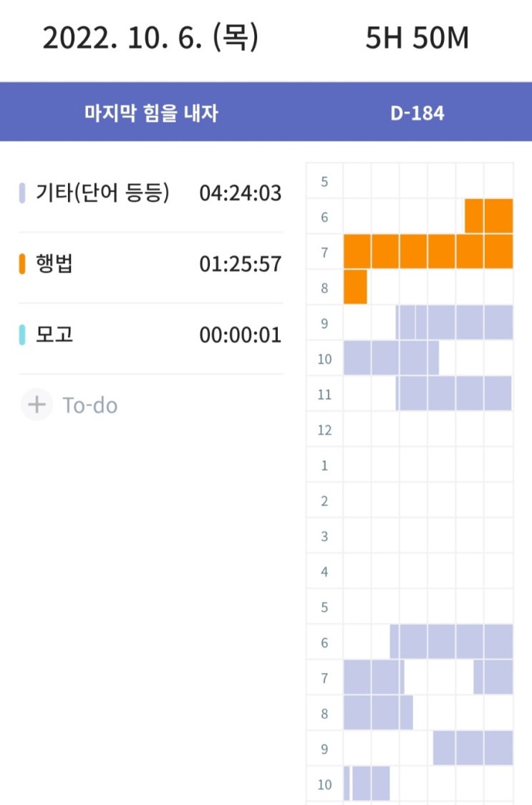The image size is (532, 805).
Task: Tap the plus icon beside To-do
Action: (37, 405)
